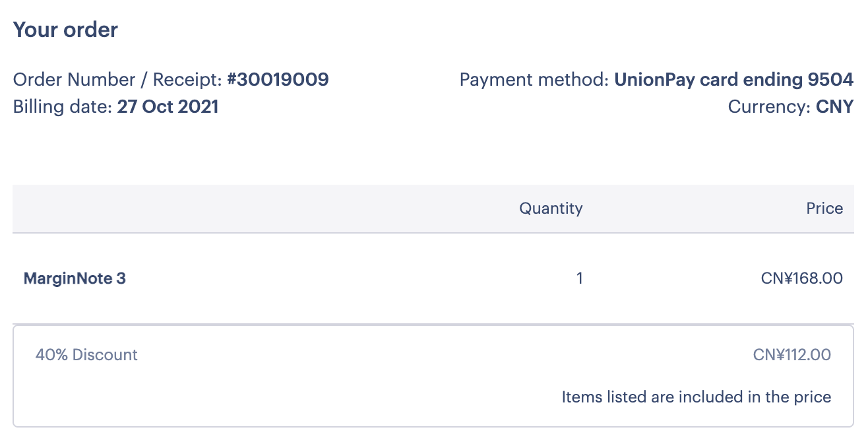This screenshot has width=868, height=446.
Task: Select order number #30019009
Action: click(278, 80)
